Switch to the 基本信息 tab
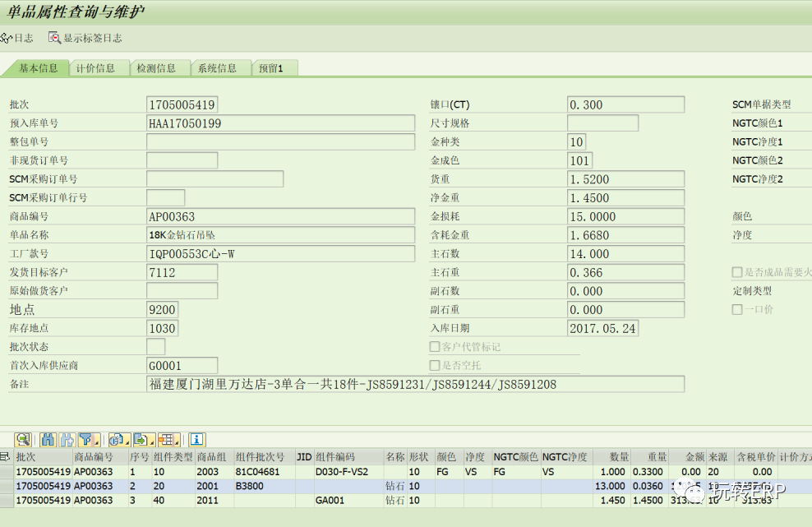This screenshot has width=812, height=527. tap(38, 68)
